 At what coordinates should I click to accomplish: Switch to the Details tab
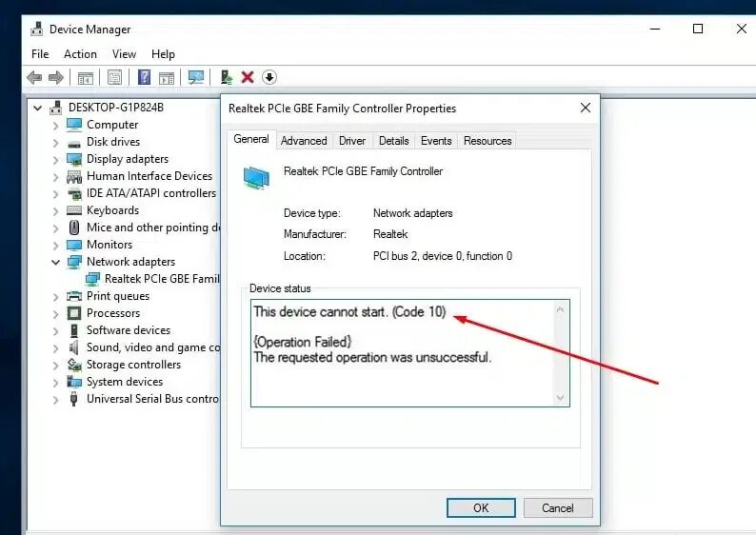pyautogui.click(x=393, y=141)
